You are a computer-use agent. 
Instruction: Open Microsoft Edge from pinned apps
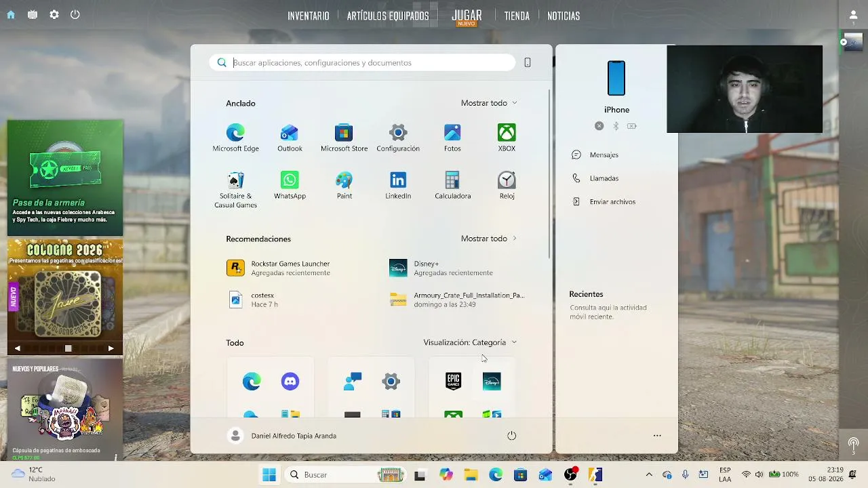pyautogui.click(x=235, y=138)
